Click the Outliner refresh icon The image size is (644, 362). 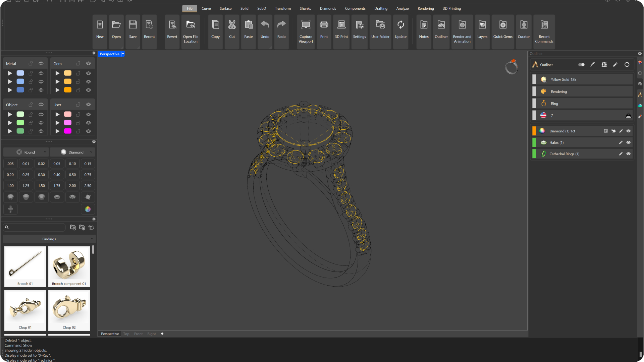(627, 65)
